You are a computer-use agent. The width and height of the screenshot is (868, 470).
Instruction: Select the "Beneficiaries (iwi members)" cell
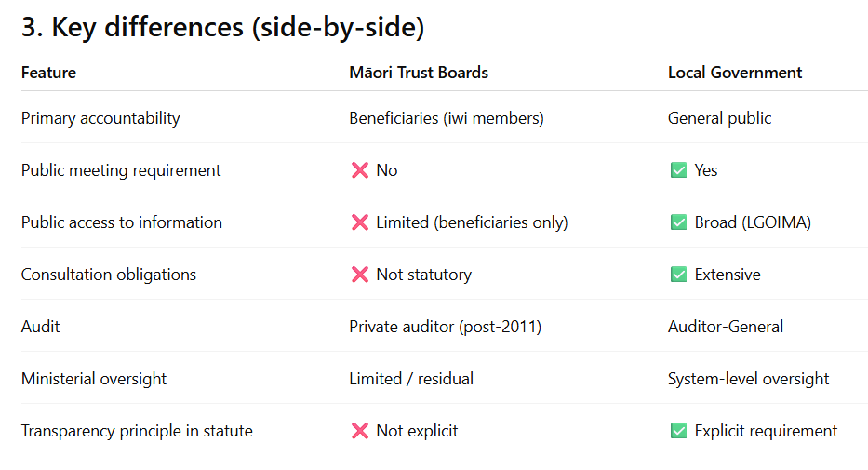(x=446, y=118)
